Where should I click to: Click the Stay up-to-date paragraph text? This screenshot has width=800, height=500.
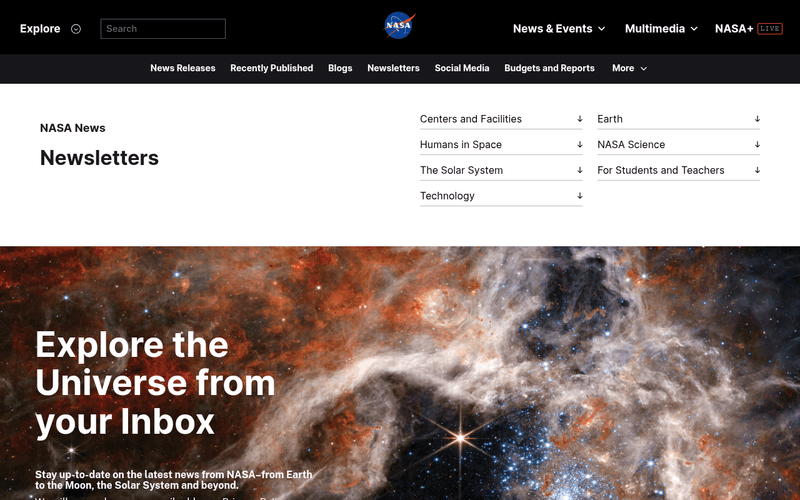point(173,480)
